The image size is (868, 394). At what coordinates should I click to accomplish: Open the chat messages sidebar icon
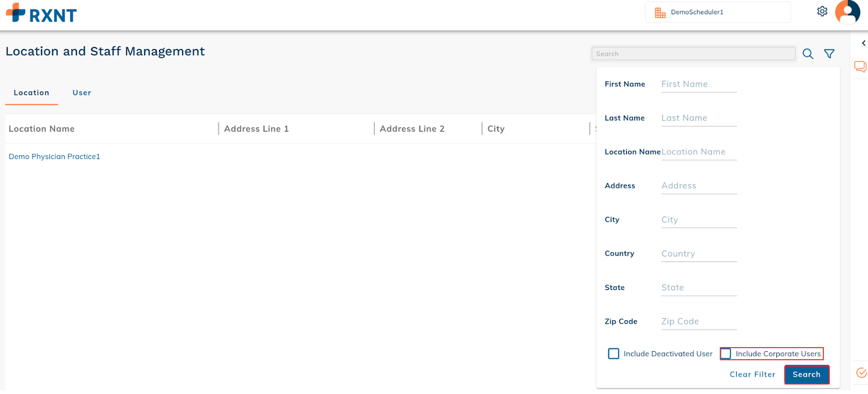coord(860,67)
